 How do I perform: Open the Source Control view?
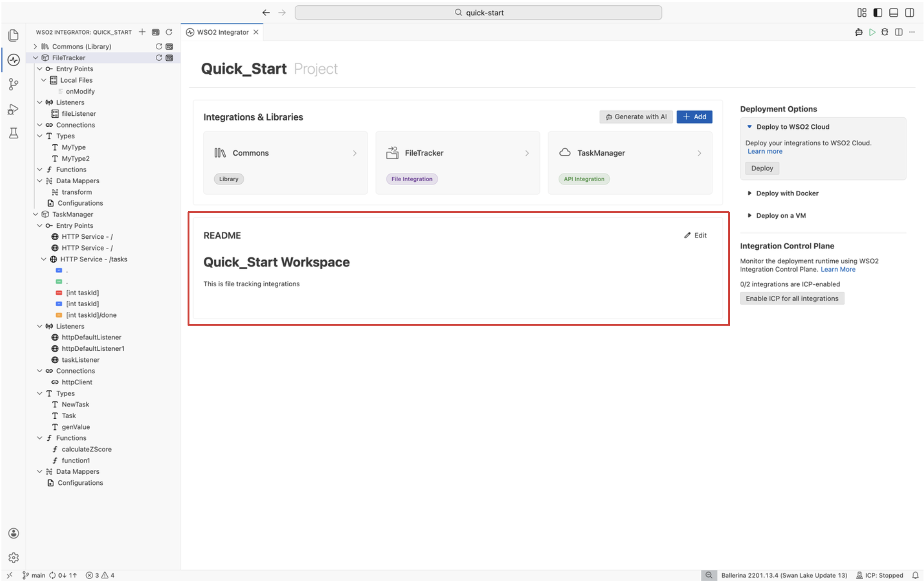[13, 85]
